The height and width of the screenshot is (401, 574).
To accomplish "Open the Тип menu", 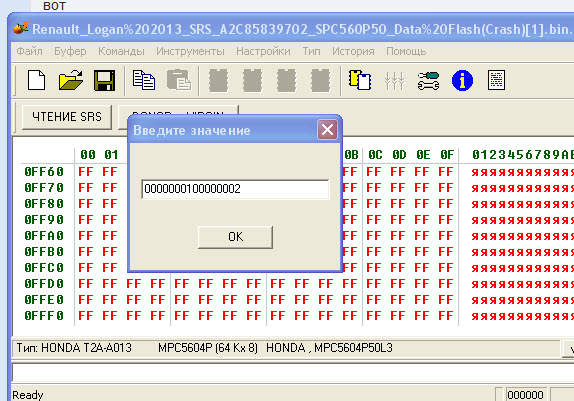I will tap(311, 51).
